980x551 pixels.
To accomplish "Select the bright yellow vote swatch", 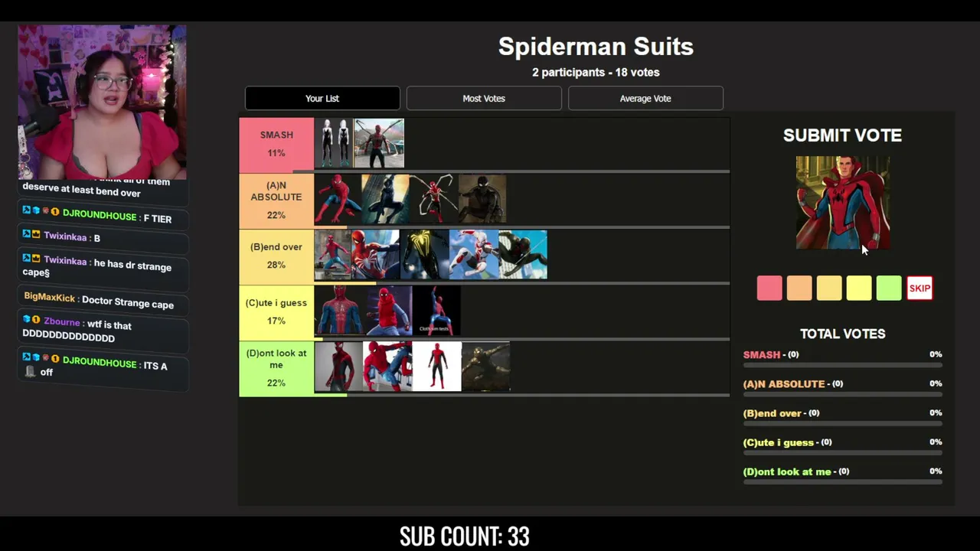I will click(859, 289).
